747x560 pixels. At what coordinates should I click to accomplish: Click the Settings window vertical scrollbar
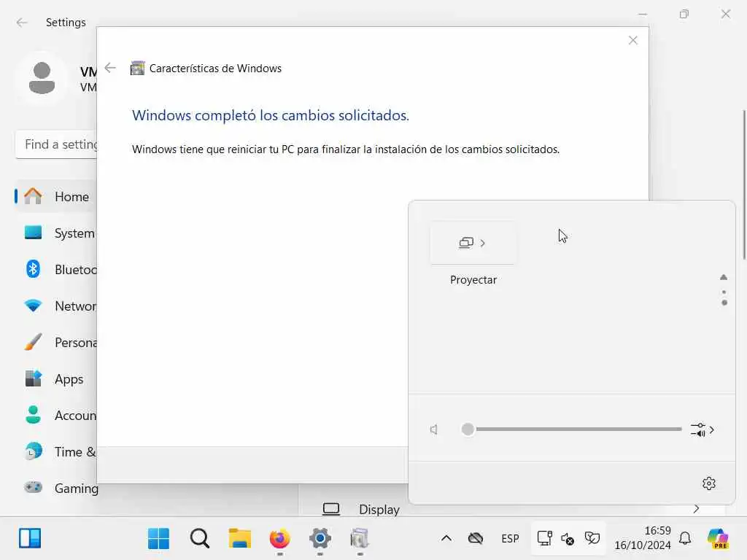743,184
